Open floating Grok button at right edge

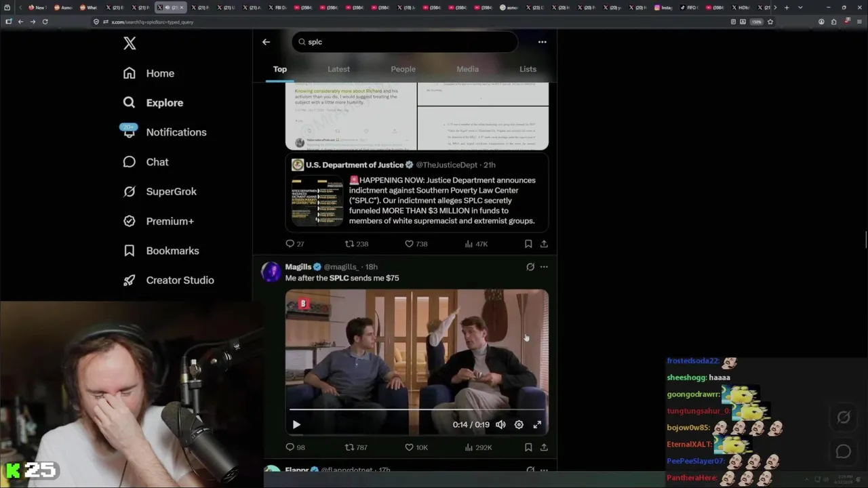tap(844, 418)
